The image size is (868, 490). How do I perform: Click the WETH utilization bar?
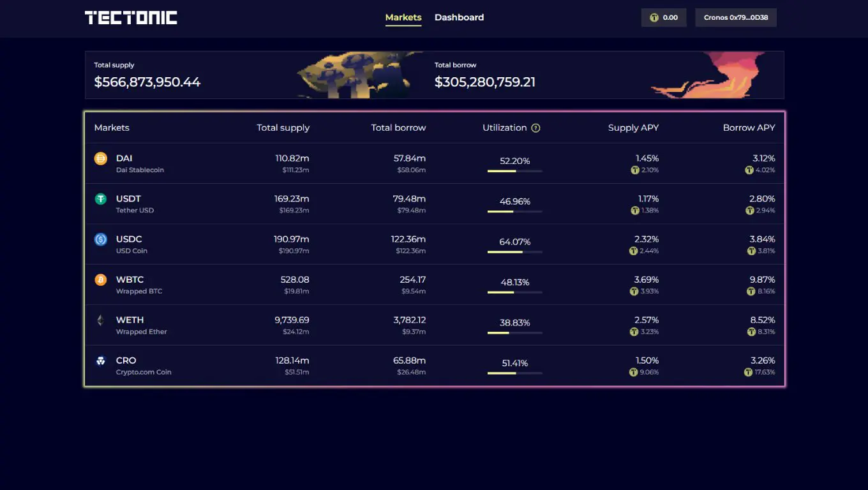515,332
